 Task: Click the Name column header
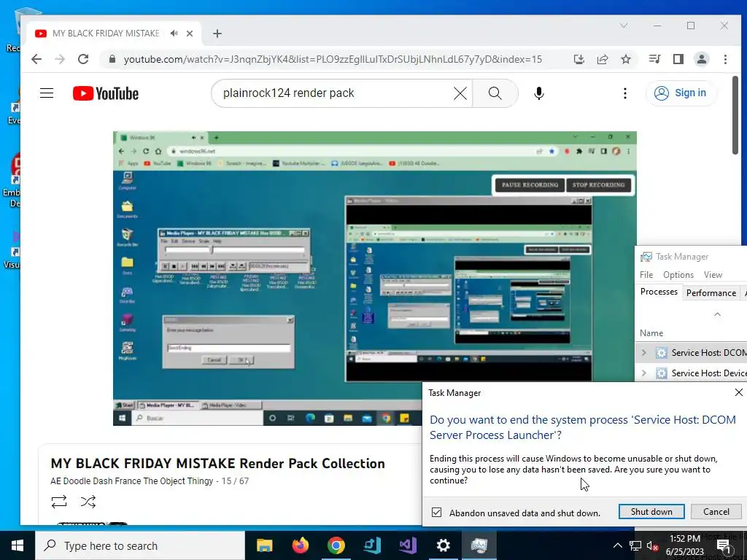[651, 332]
